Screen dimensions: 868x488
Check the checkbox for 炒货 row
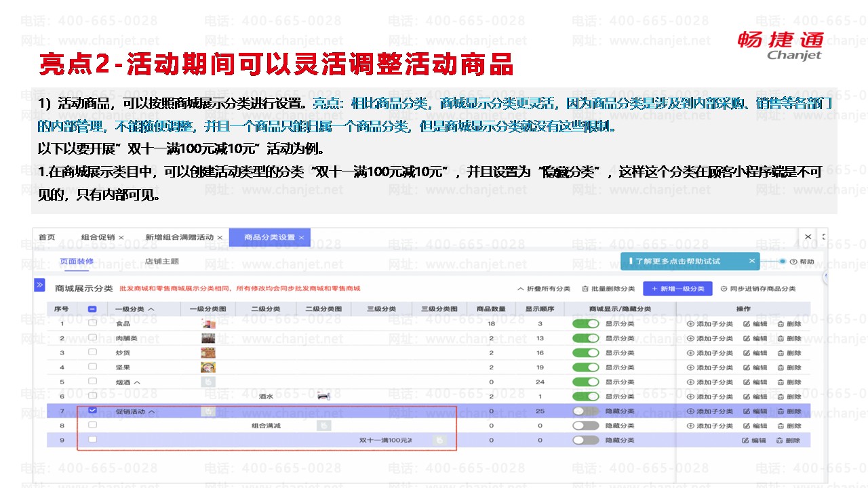[x=93, y=352]
